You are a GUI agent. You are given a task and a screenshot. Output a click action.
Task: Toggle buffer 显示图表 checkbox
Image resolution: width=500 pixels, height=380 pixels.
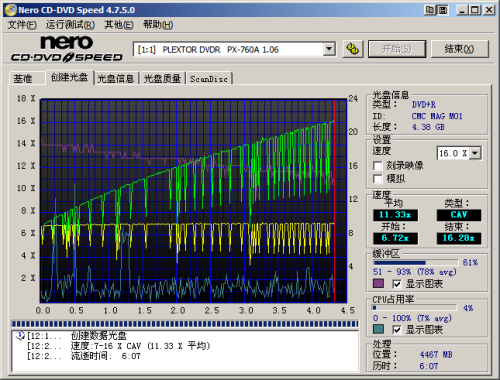(x=397, y=284)
